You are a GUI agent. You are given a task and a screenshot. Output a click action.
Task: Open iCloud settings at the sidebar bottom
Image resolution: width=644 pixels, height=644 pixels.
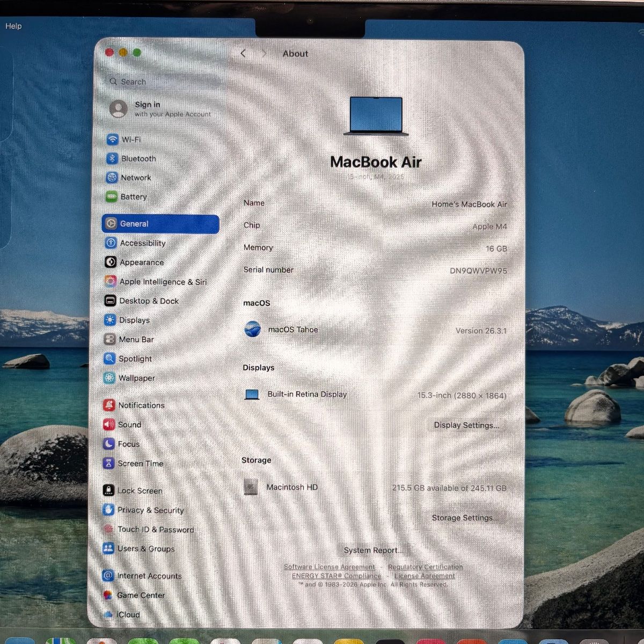click(x=128, y=614)
